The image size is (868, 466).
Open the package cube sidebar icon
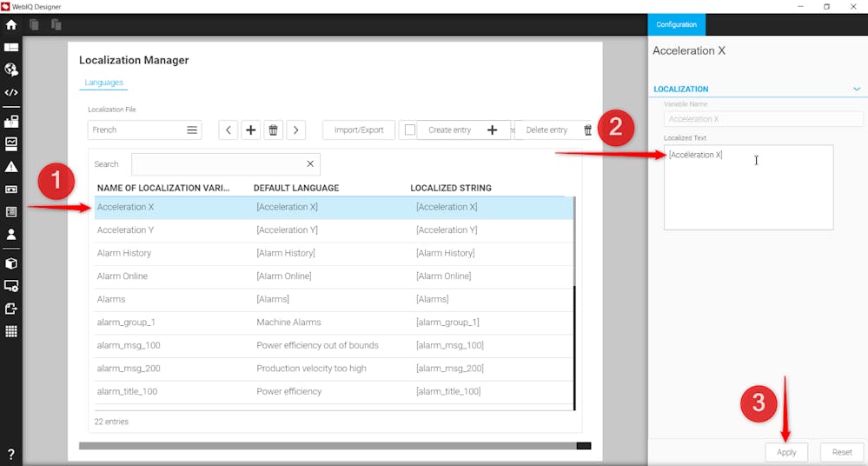pyautogui.click(x=11, y=263)
